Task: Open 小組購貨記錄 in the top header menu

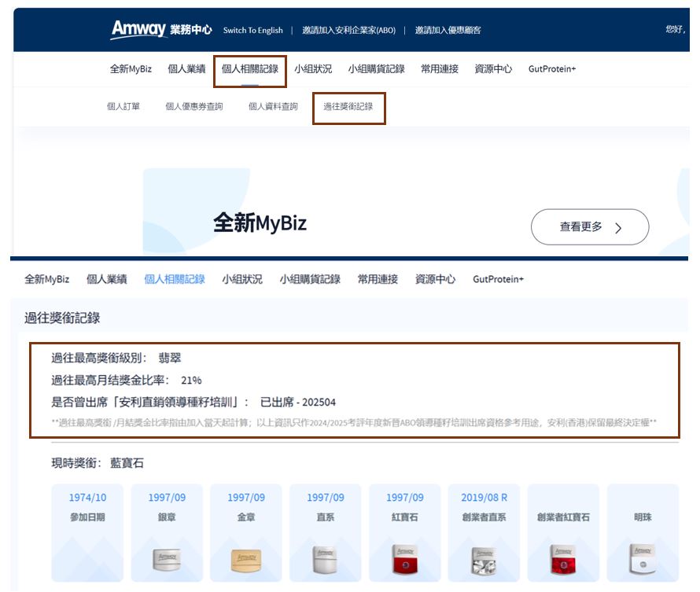Action: coord(376,69)
